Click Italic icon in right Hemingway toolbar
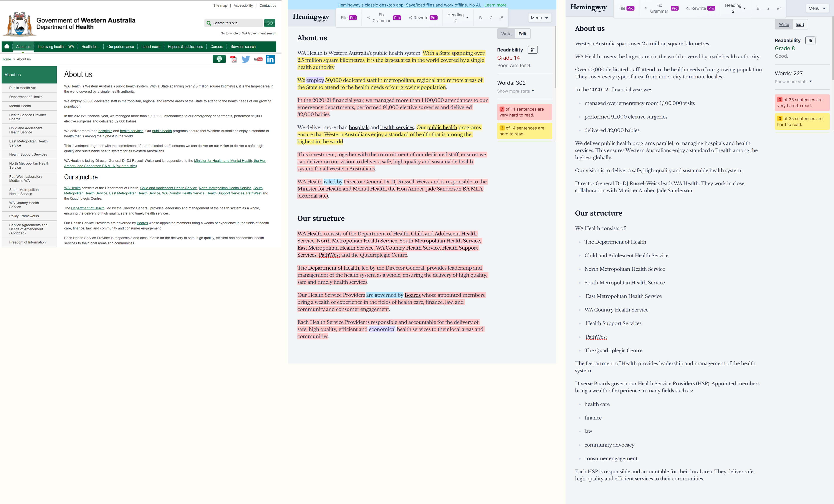The image size is (834, 504). (x=768, y=8)
